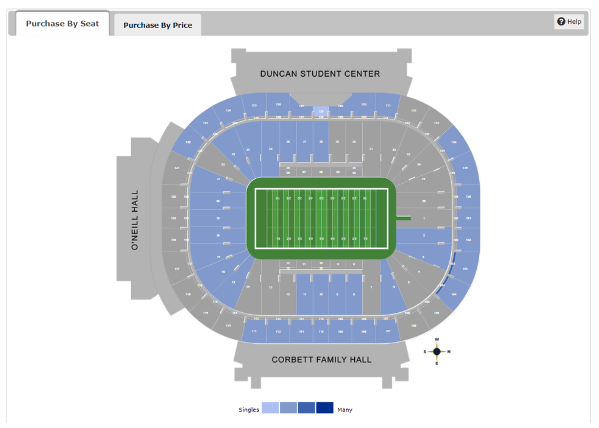Click the third legend color swatch
The image size is (599, 428).
(306, 408)
